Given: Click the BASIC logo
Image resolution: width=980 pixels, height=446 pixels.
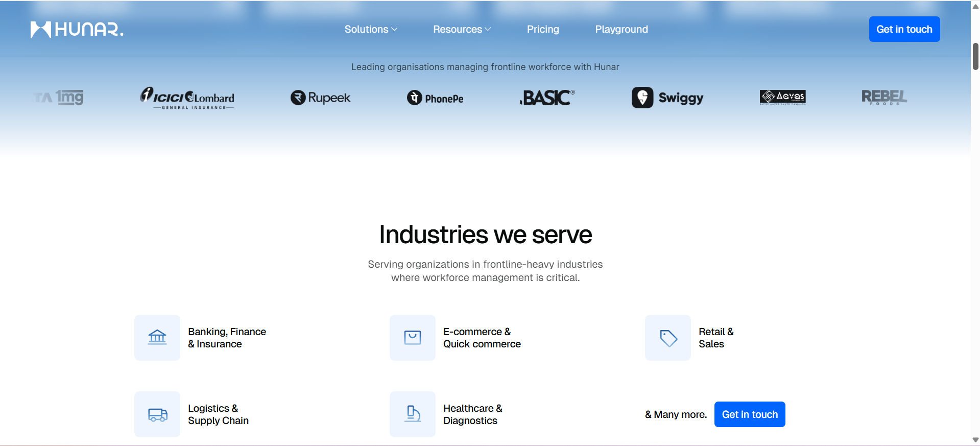Looking at the screenshot, I should click(547, 98).
